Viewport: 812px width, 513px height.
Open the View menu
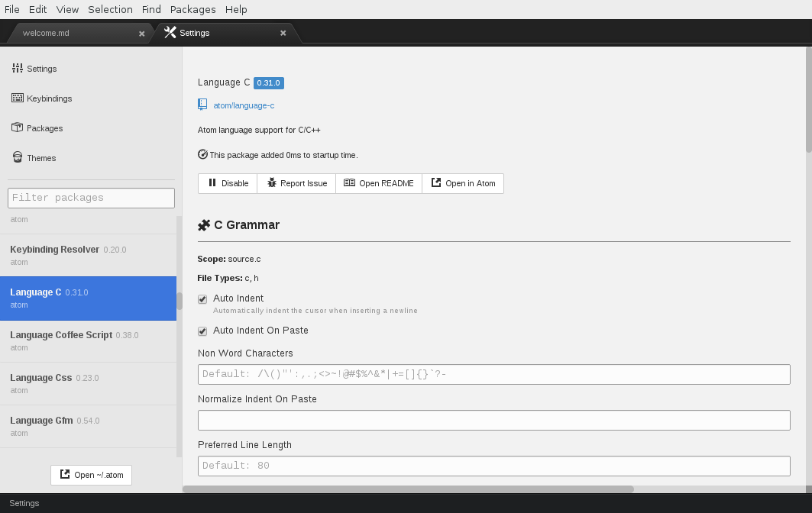click(67, 9)
